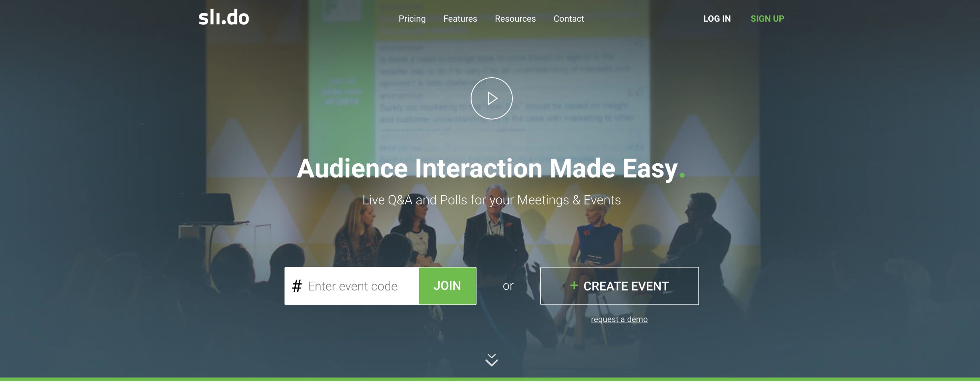Click the Audience Interaction Made Easy headline
This screenshot has width=980, height=387.
(x=487, y=169)
